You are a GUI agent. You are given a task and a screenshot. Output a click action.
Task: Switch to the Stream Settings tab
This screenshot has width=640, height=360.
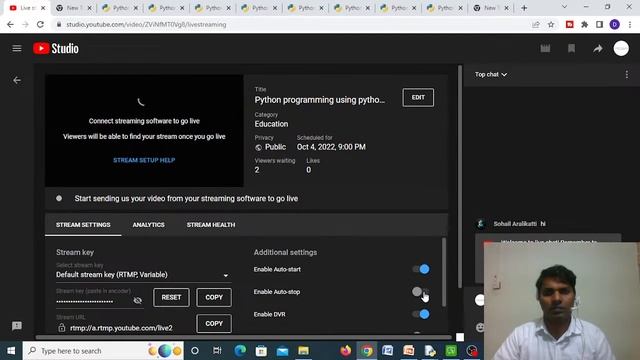83,225
